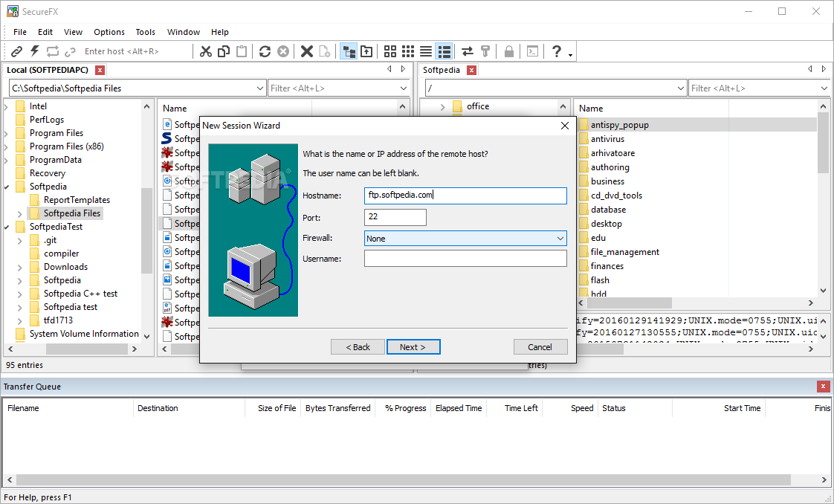The width and height of the screenshot is (834, 504).
Task: Expand the .git folder in tree
Action: pos(19,240)
